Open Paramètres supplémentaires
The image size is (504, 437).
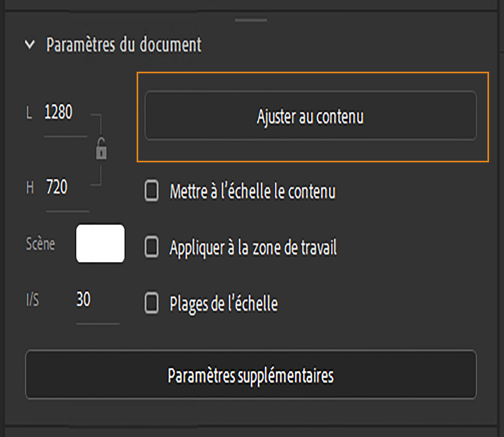[251, 375]
